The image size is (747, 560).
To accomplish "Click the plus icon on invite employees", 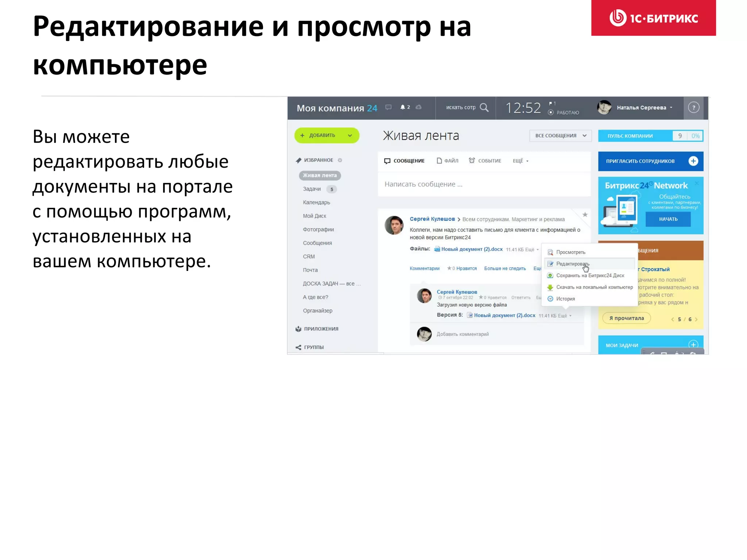I will click(693, 161).
